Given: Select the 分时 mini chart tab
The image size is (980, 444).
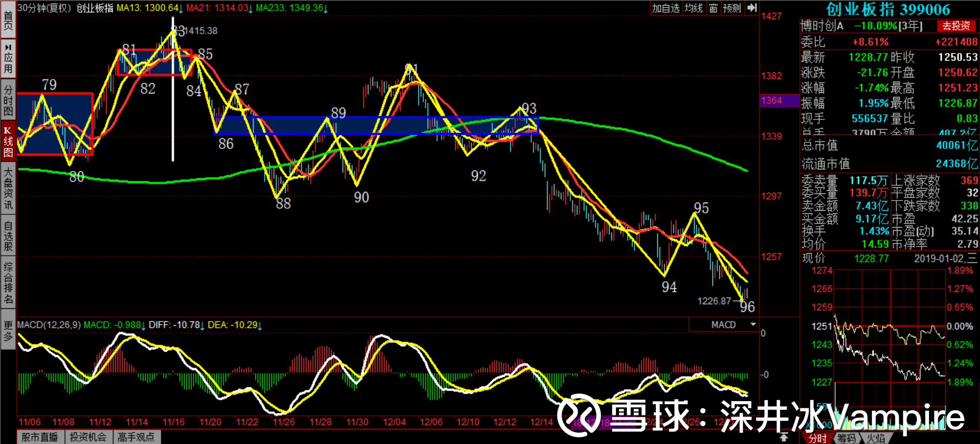Looking at the screenshot, I should 818,438.
